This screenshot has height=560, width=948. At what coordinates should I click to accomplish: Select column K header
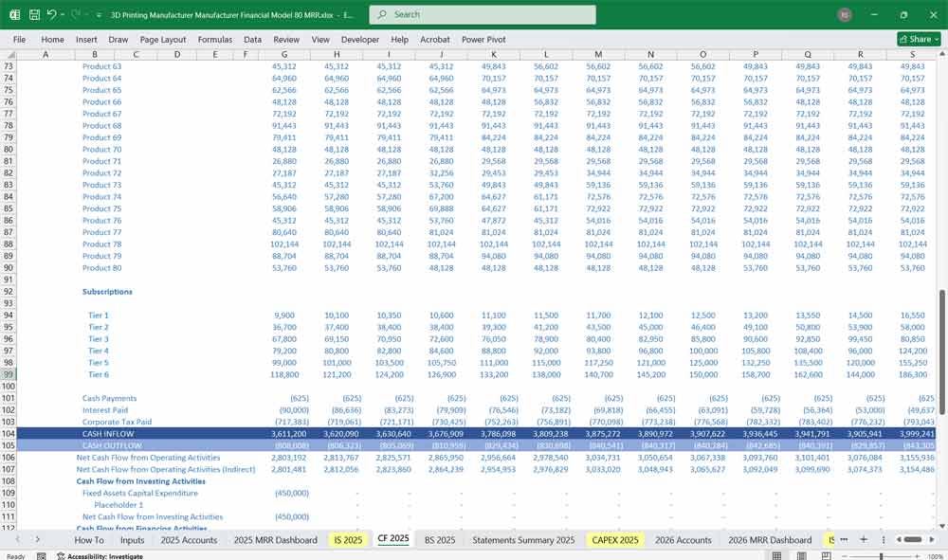coord(494,54)
